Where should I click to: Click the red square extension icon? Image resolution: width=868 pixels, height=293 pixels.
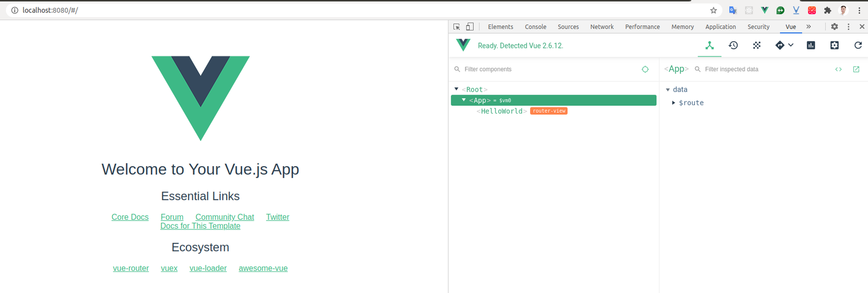coord(812,10)
